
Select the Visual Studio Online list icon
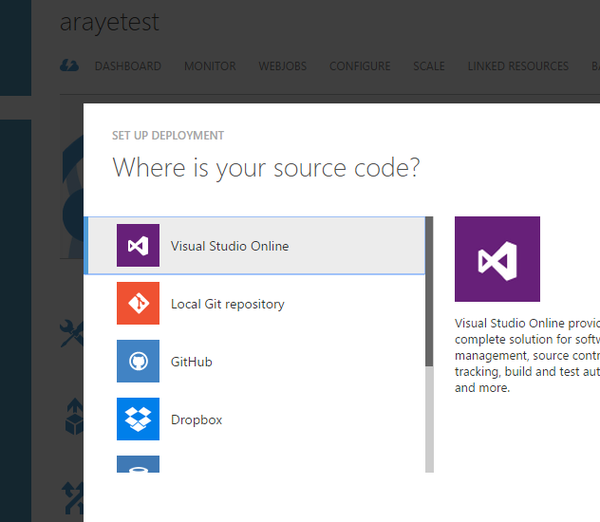click(x=138, y=245)
